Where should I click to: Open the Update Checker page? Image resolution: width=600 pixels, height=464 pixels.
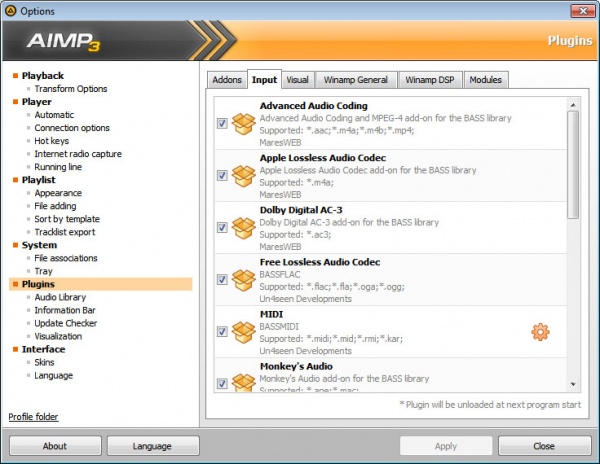(x=66, y=323)
